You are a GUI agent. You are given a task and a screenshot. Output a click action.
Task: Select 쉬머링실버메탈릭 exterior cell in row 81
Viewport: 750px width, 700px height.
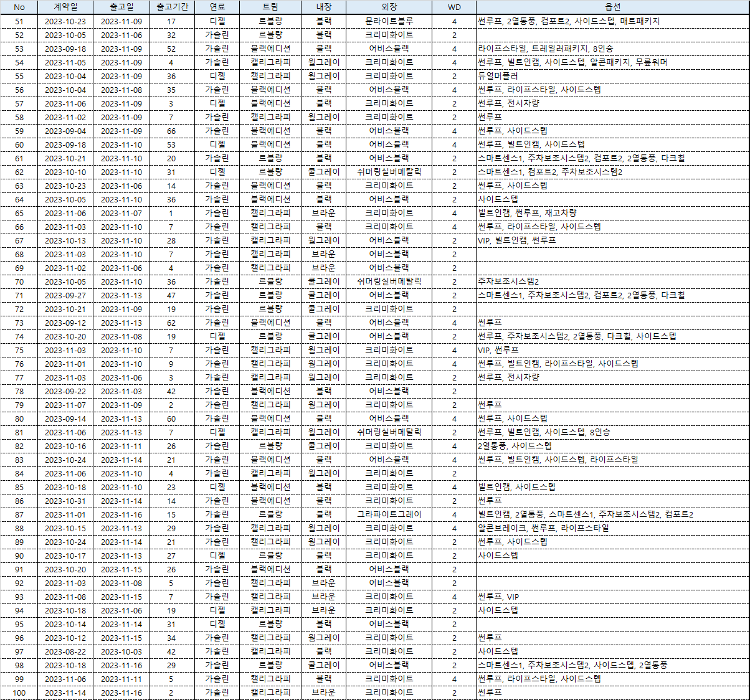[389, 432]
